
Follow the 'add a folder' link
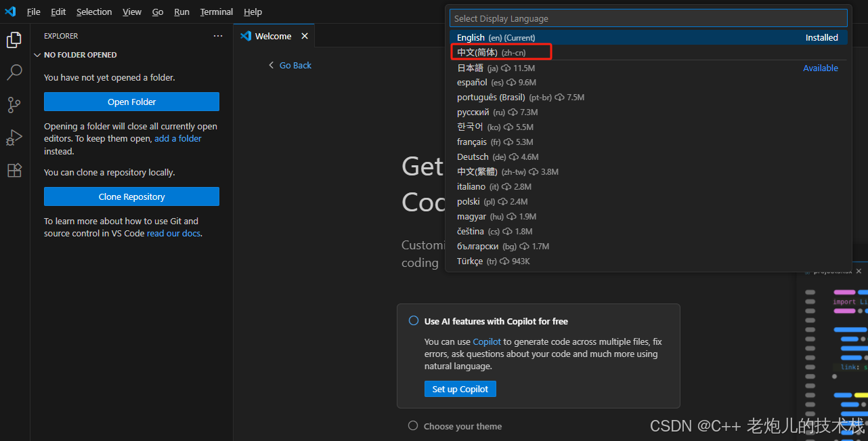pyautogui.click(x=178, y=138)
